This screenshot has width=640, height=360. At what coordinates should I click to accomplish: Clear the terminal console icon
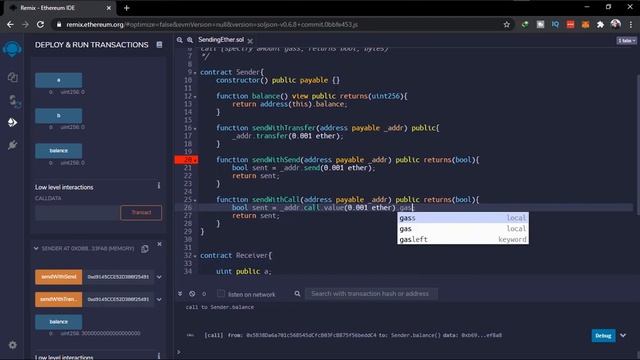click(192, 293)
